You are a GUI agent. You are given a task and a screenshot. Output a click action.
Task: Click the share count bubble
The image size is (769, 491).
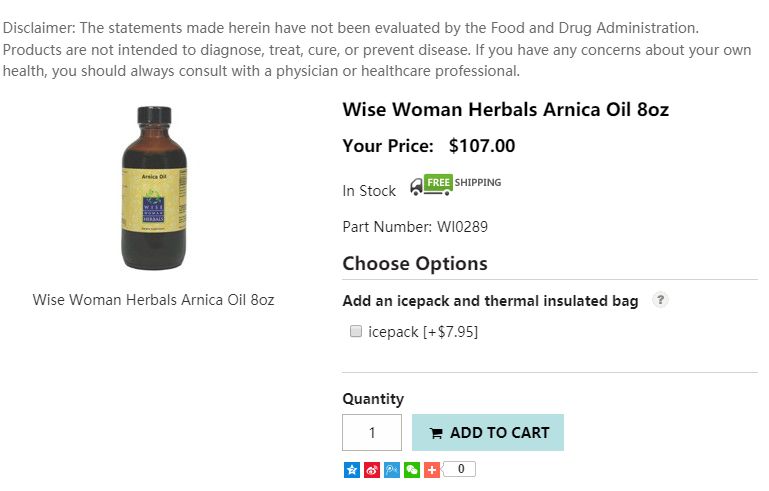click(x=460, y=469)
